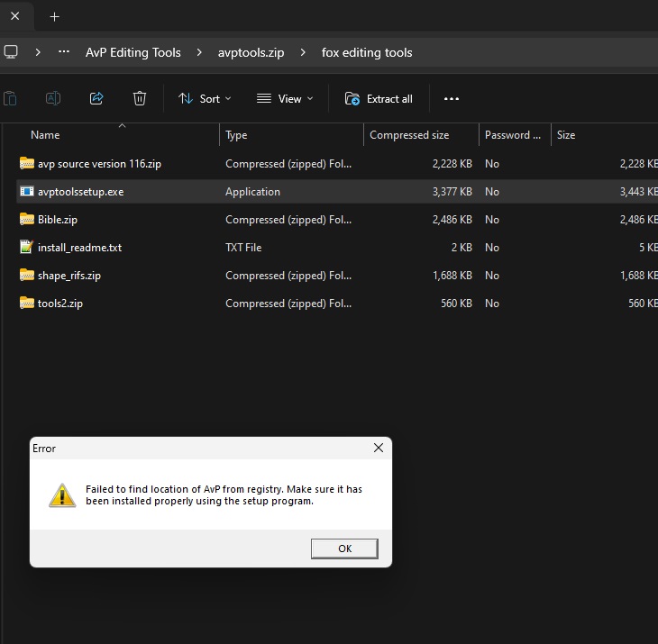Click the PC monitor icon in address bar
The image size is (658, 644).
coord(11,52)
